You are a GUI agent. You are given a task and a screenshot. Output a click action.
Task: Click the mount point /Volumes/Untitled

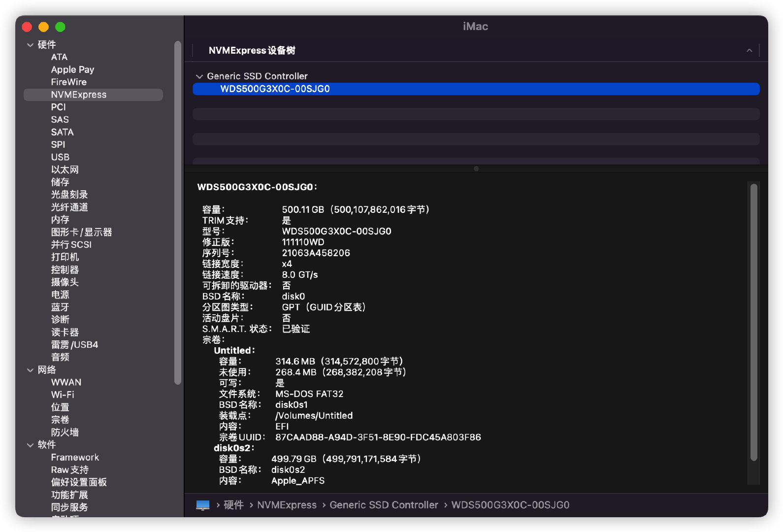tap(314, 416)
